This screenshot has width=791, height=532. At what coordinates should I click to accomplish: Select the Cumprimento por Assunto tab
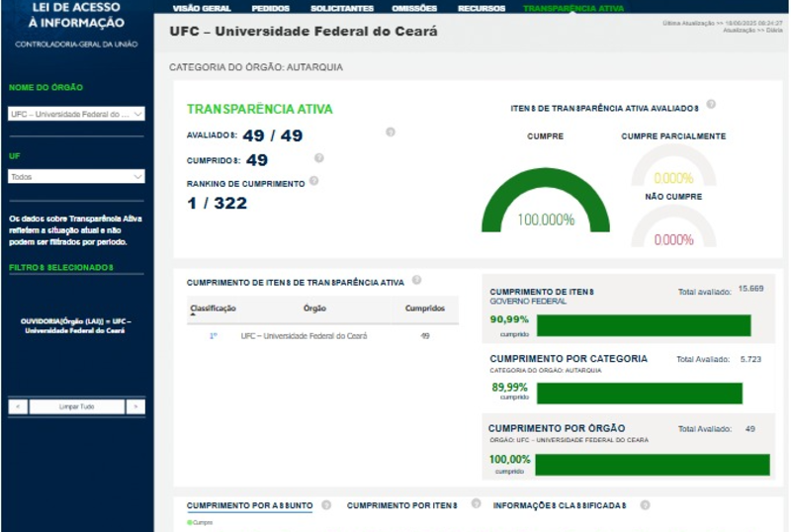(x=250, y=505)
